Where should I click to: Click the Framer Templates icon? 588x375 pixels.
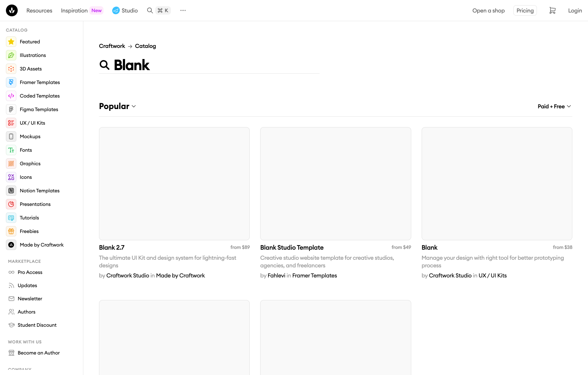11,82
